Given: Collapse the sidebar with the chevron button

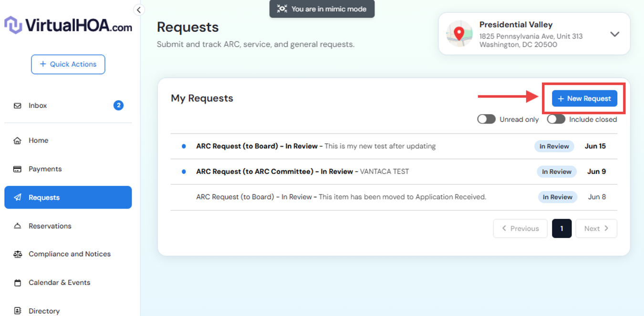Looking at the screenshot, I should pos(139,10).
